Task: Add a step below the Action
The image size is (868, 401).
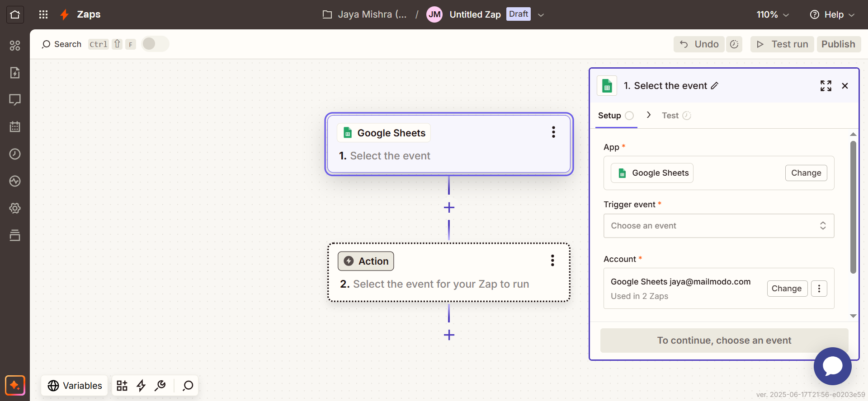Action: pyautogui.click(x=449, y=335)
